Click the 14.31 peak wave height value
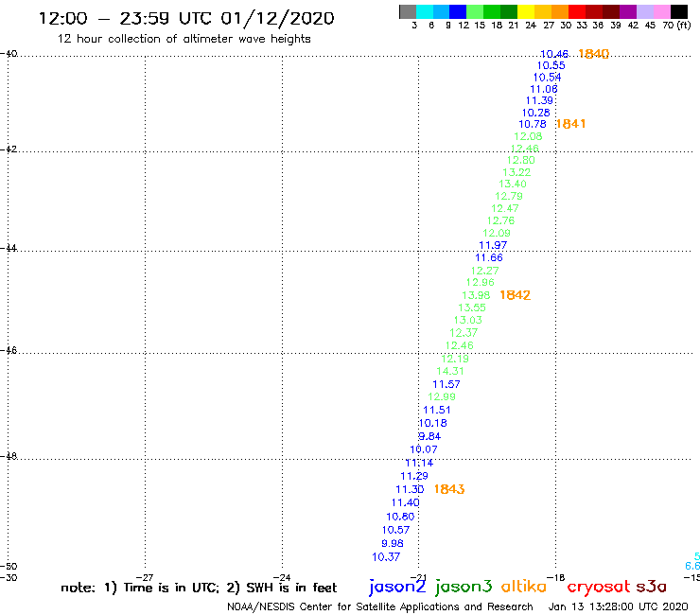Viewport: 700px width, 615px height. click(x=450, y=371)
